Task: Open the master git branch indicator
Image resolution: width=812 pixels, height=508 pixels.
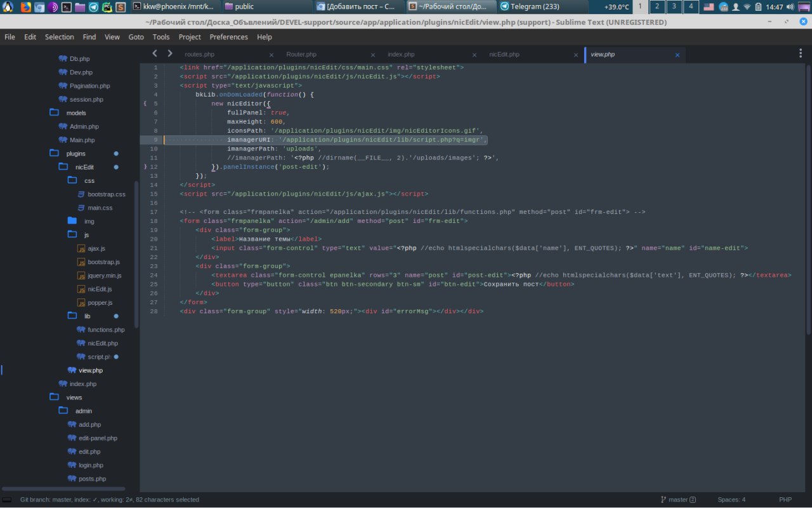Action: point(678,500)
